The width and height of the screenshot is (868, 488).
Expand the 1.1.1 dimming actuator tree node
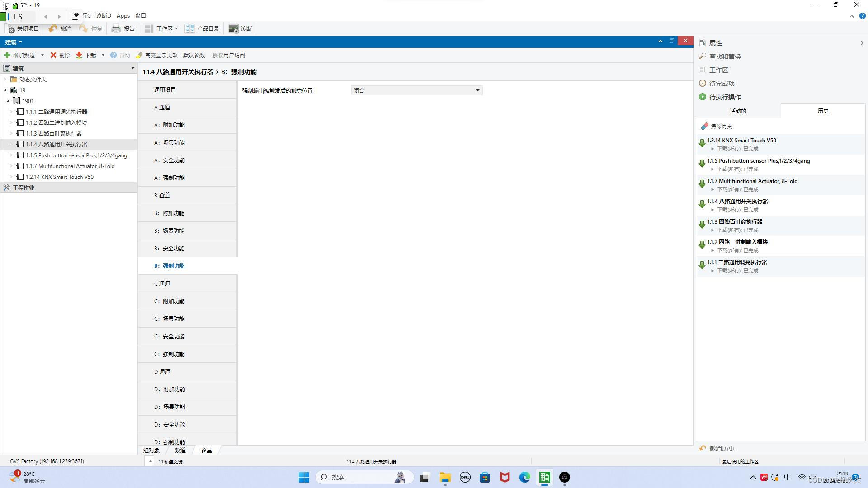pos(11,112)
